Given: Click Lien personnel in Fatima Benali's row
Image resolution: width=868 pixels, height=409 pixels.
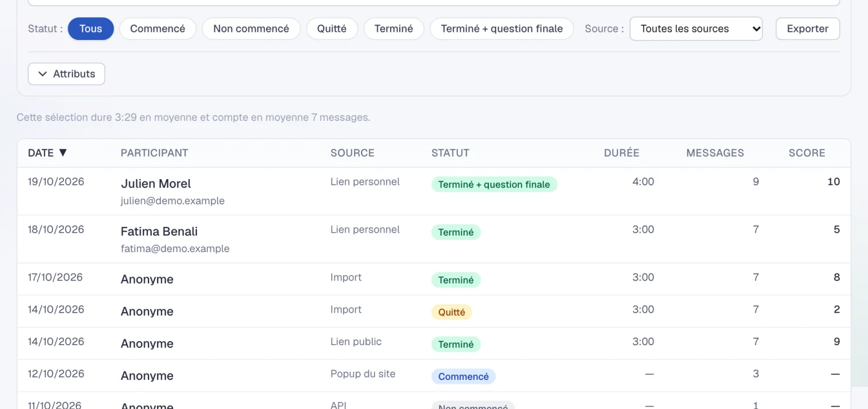Looking at the screenshot, I should (365, 230).
